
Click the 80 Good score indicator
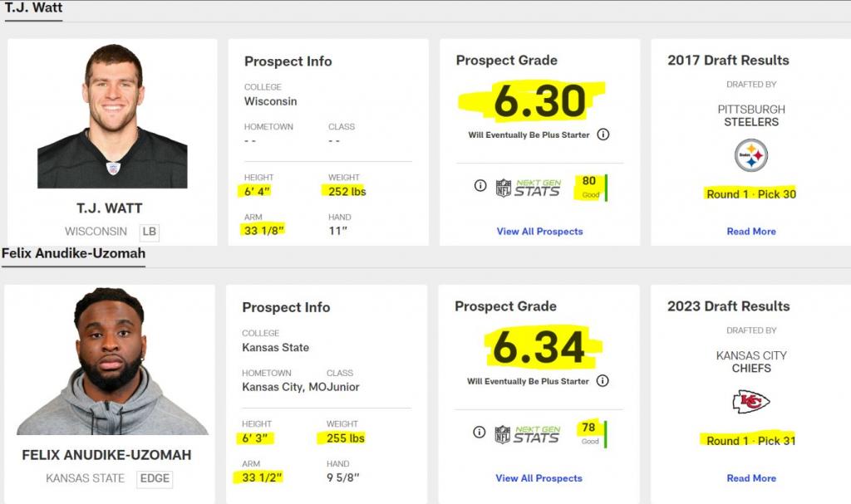591,187
